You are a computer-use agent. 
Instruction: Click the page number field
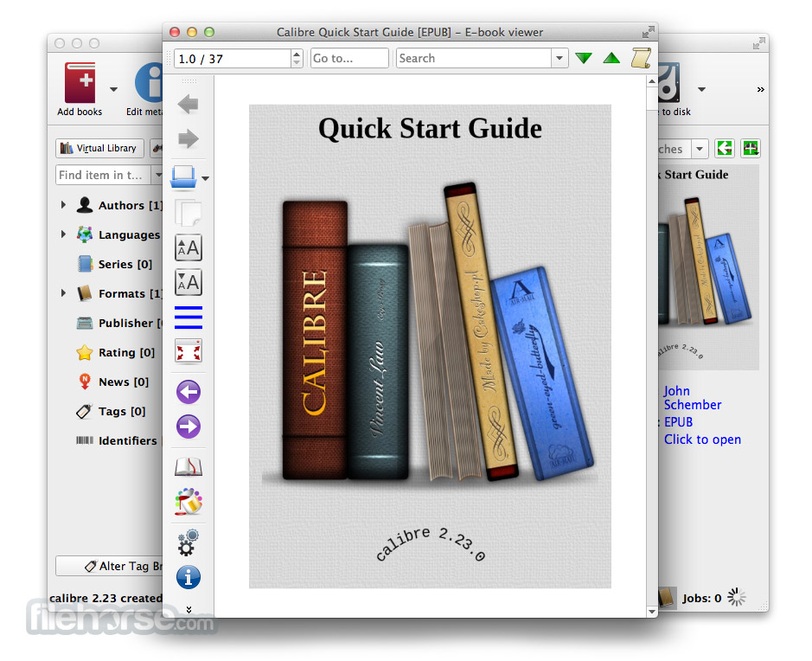tap(233, 58)
